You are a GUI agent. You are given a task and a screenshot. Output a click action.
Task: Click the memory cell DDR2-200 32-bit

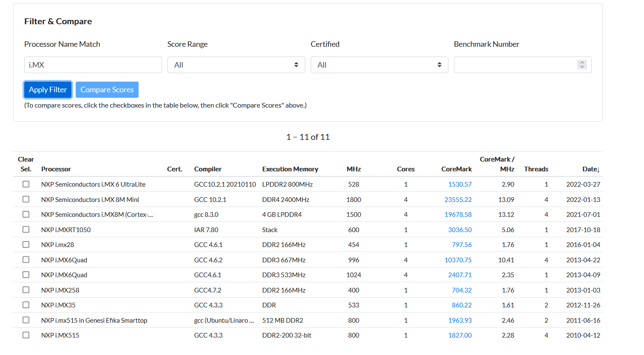(x=287, y=335)
